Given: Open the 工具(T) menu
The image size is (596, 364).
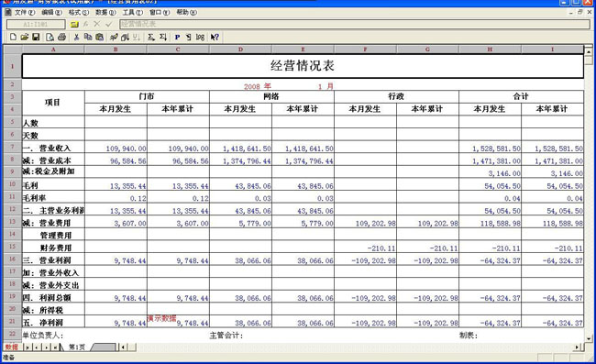Looking at the screenshot, I should [133, 12].
